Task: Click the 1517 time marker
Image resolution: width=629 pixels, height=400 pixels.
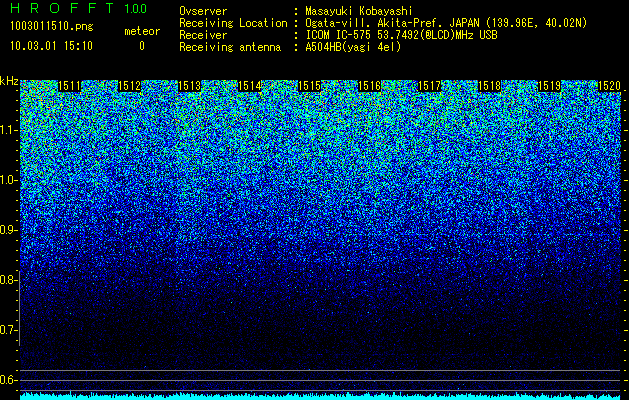Action: pos(430,86)
